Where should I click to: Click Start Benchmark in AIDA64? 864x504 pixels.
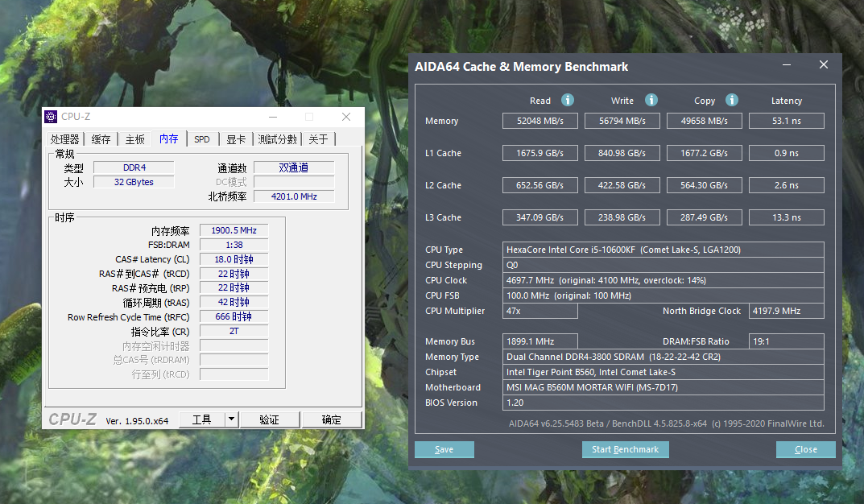click(x=626, y=449)
